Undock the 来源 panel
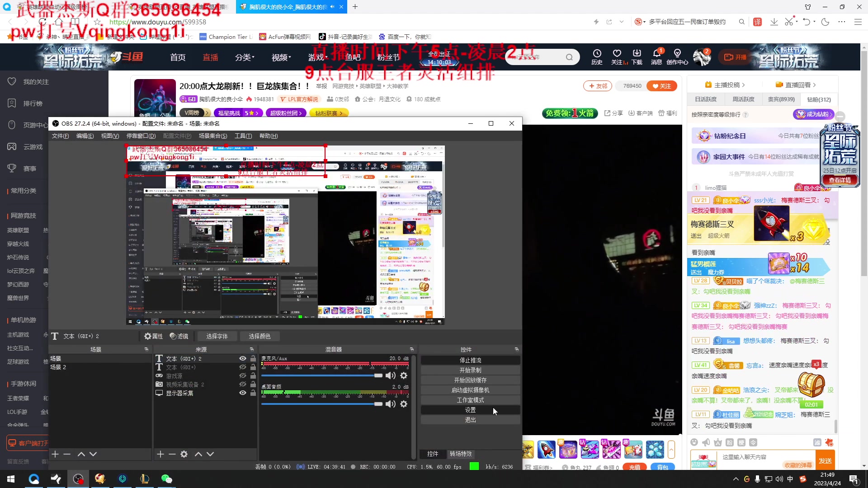868x488 pixels. click(x=252, y=349)
